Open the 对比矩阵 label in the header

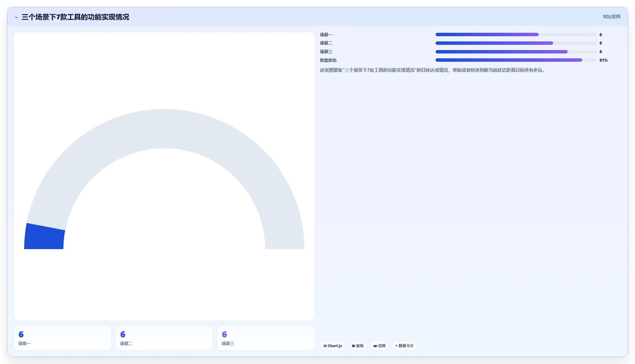(x=612, y=17)
